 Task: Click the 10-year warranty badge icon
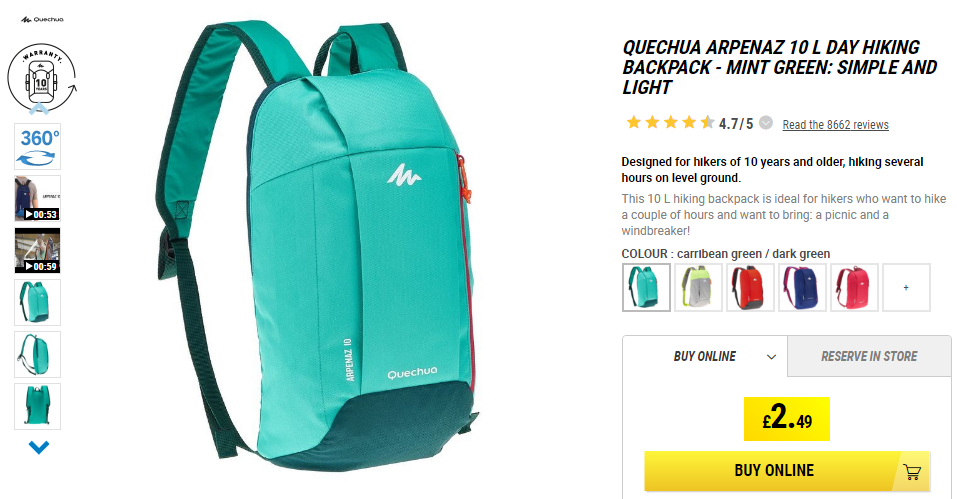(x=41, y=78)
